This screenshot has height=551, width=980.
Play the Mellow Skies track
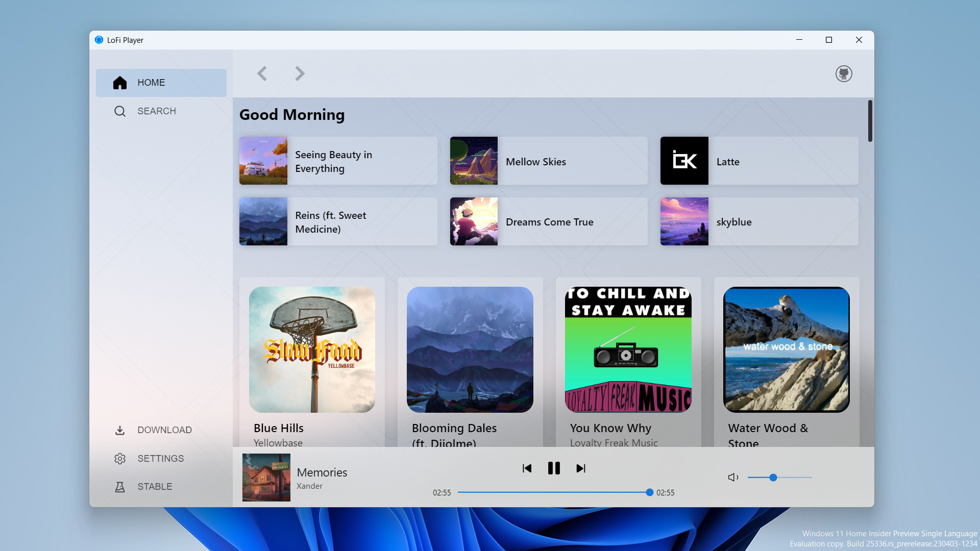tap(549, 161)
